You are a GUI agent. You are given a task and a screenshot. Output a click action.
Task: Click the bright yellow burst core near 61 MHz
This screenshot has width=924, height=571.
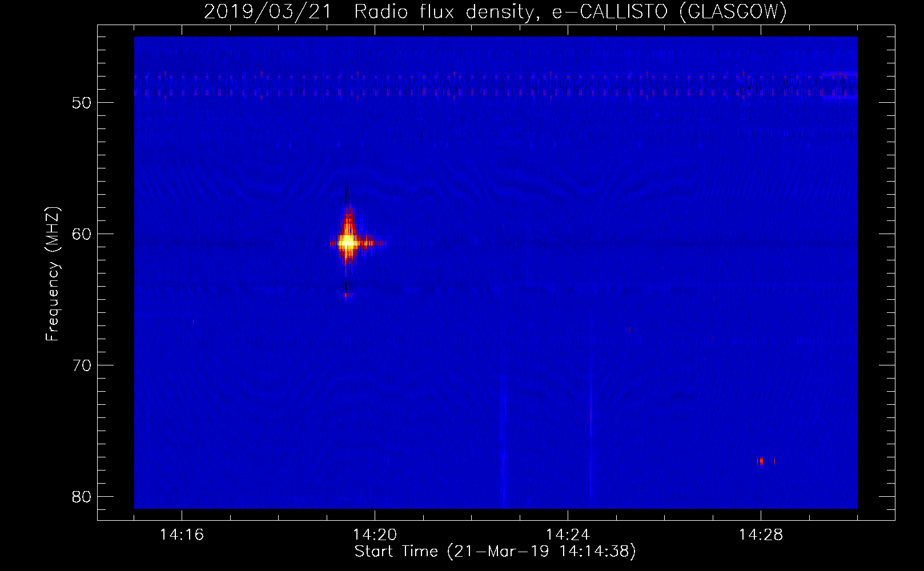click(x=347, y=243)
